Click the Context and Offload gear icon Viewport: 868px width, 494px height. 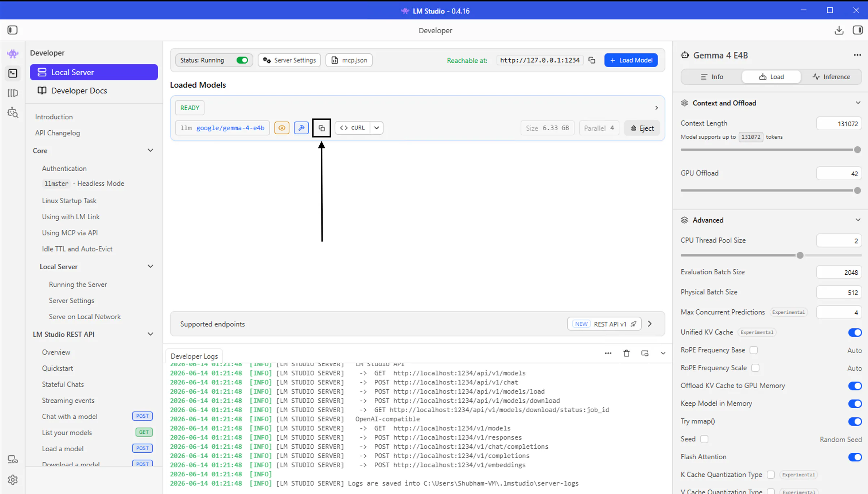(x=684, y=103)
